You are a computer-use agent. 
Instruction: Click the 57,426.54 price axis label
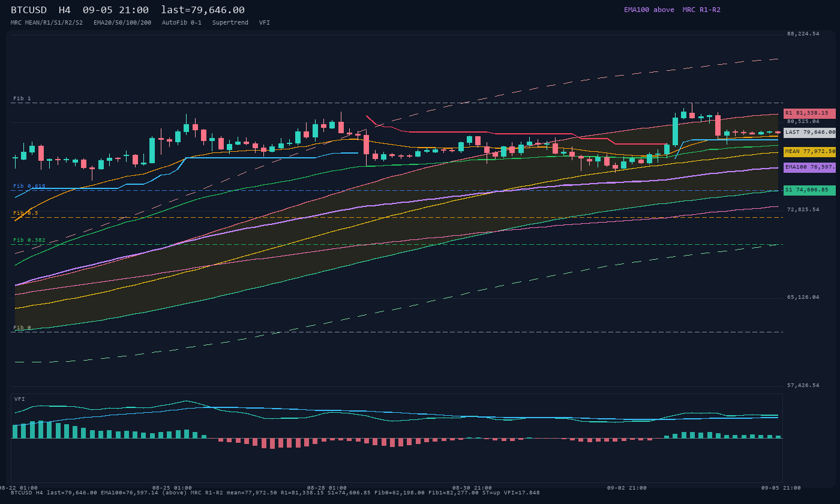tap(803, 385)
